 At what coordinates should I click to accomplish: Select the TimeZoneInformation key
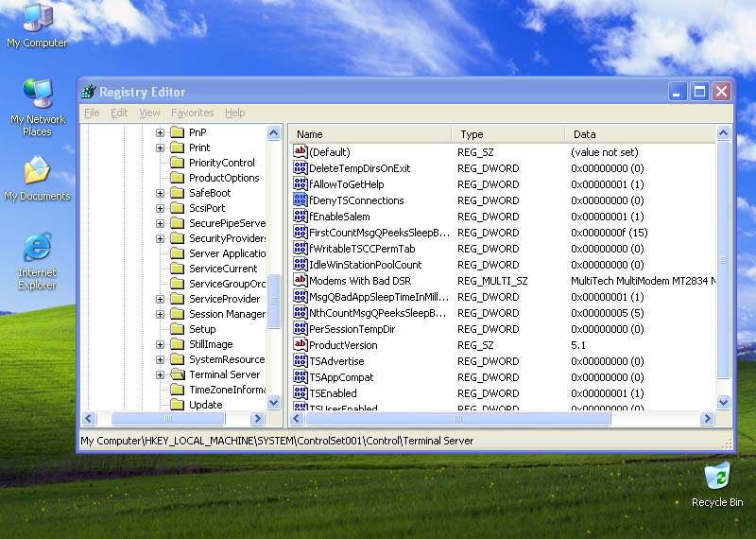point(227,390)
